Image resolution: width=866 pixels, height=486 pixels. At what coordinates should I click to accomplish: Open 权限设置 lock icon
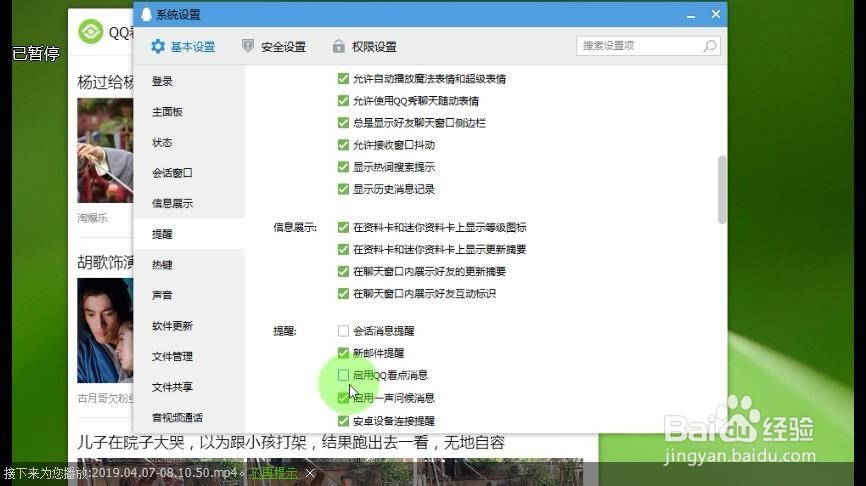(x=339, y=46)
